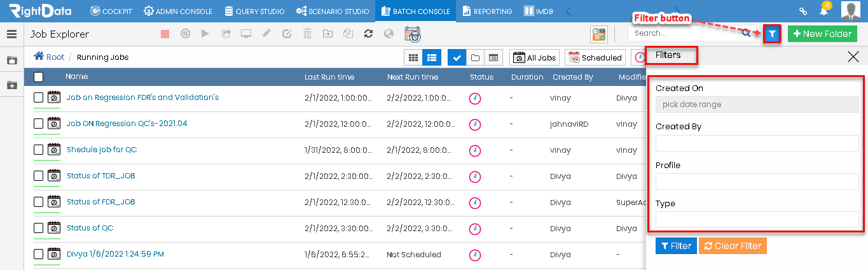Click the calendar clock scheduler toolbar icon
Image resolution: width=868 pixels, height=270 pixels.
tap(413, 34)
